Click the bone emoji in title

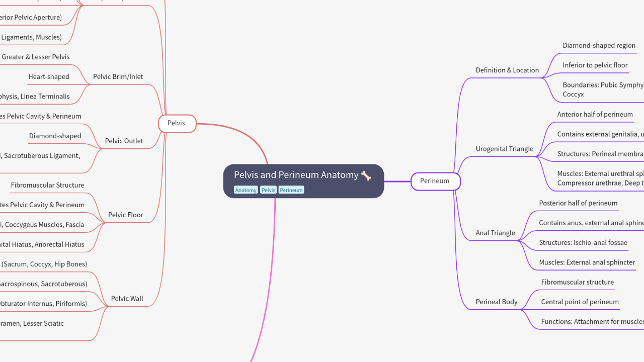pyautogui.click(x=366, y=175)
